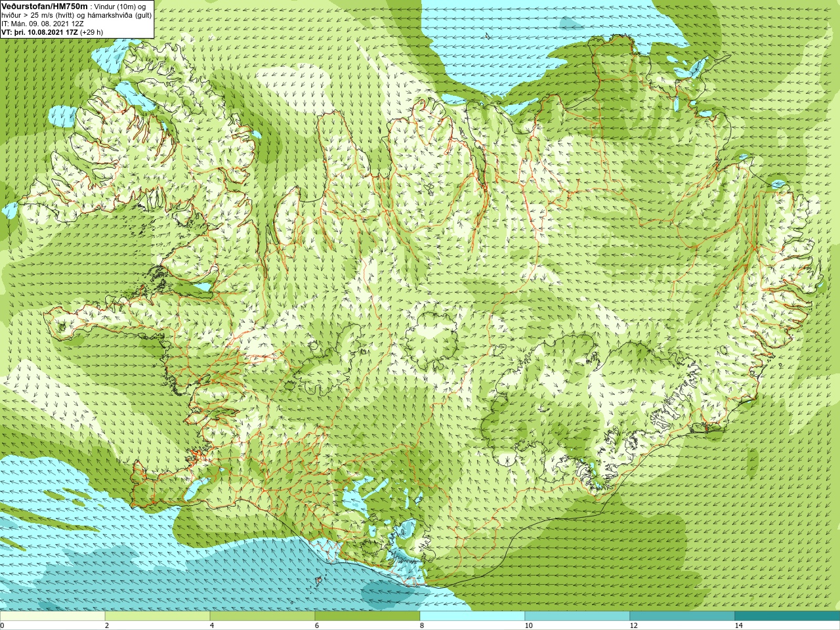Click the 'Vindur (10m) og' header text
Screen dimensions: 840x630
120,7
